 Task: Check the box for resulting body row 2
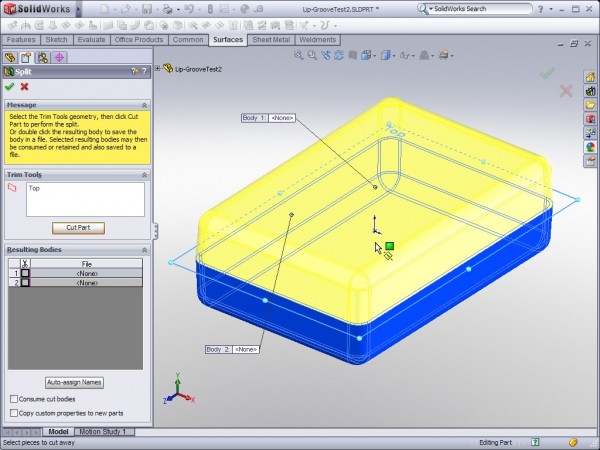25,283
